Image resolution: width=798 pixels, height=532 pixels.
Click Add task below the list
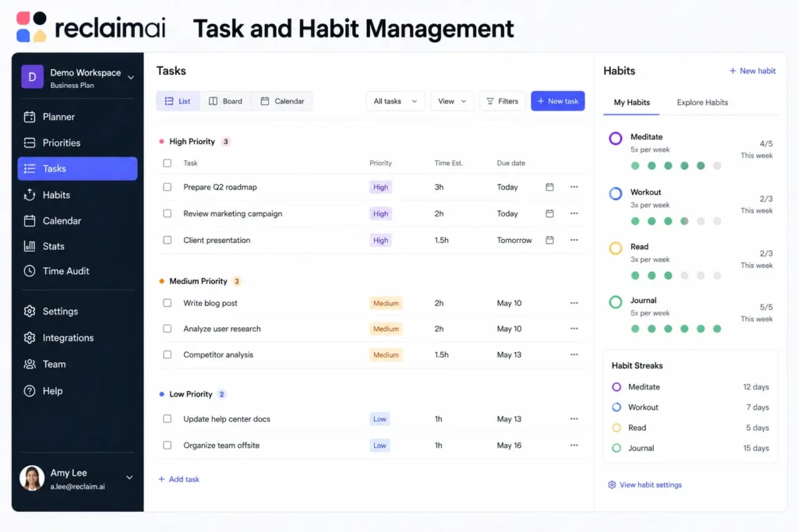[x=178, y=479]
